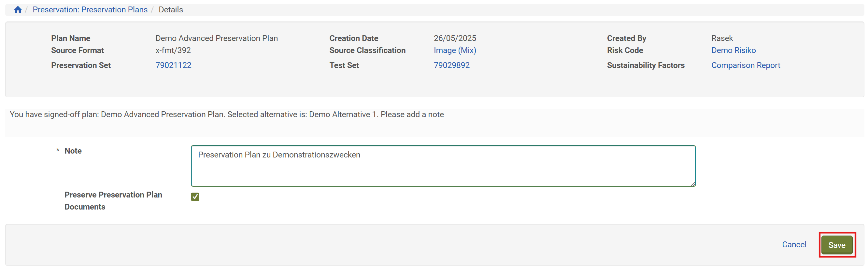Click the Note text area resize handle
Screen dimensions: 868x272
693,184
